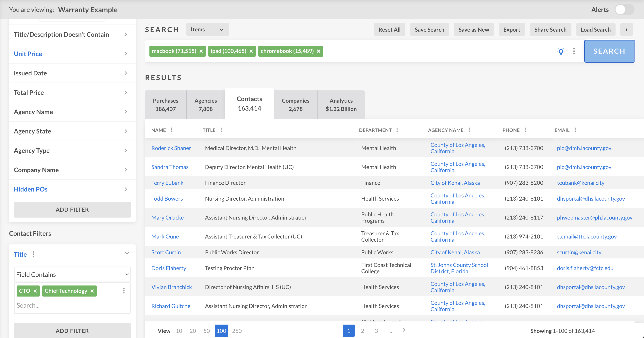Go to next results page arrow

404,330
